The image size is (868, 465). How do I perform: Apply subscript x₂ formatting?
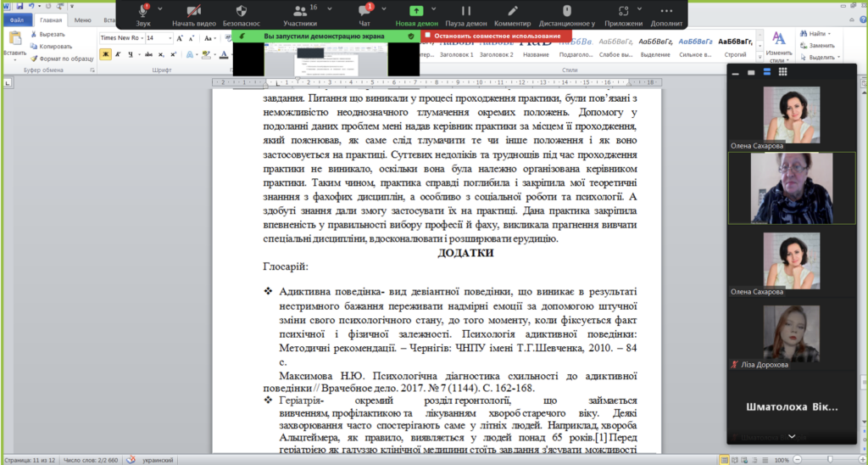point(161,54)
